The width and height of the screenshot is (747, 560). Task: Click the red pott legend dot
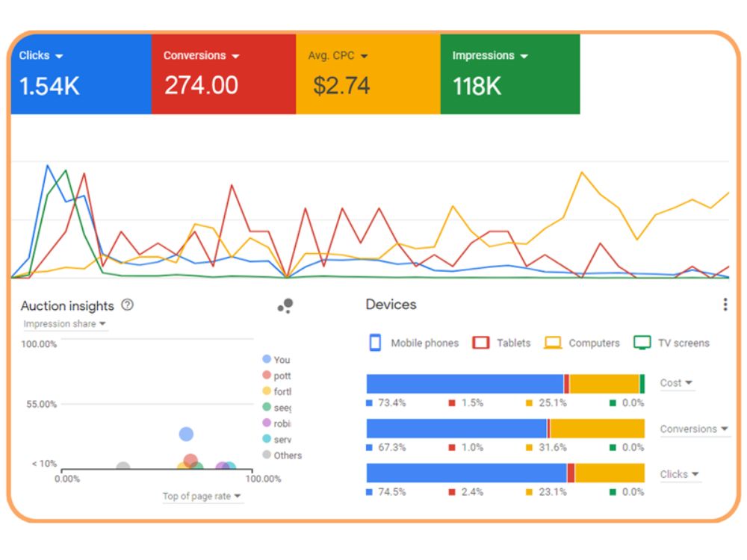tap(267, 375)
